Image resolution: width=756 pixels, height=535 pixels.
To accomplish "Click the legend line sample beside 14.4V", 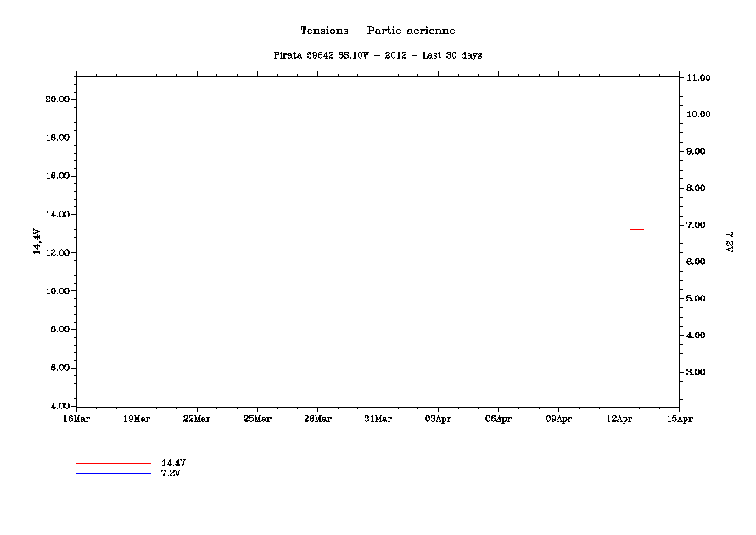I will point(113,463).
